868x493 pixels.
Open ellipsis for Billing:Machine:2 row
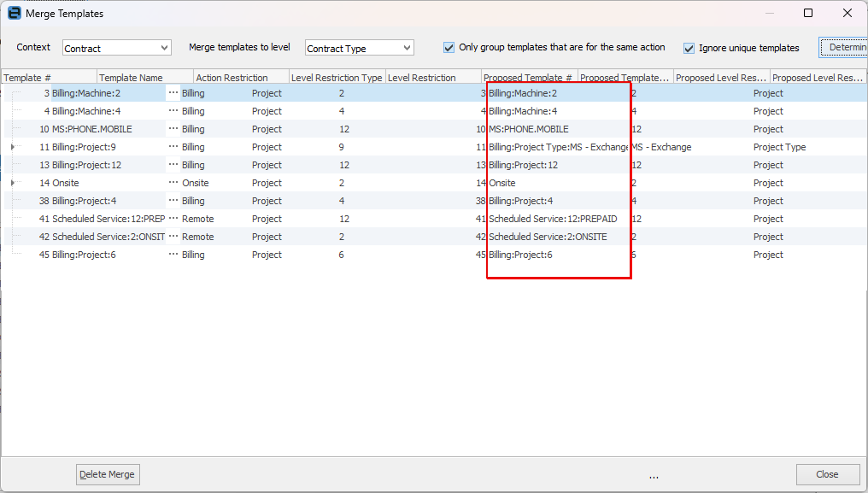pyautogui.click(x=173, y=93)
